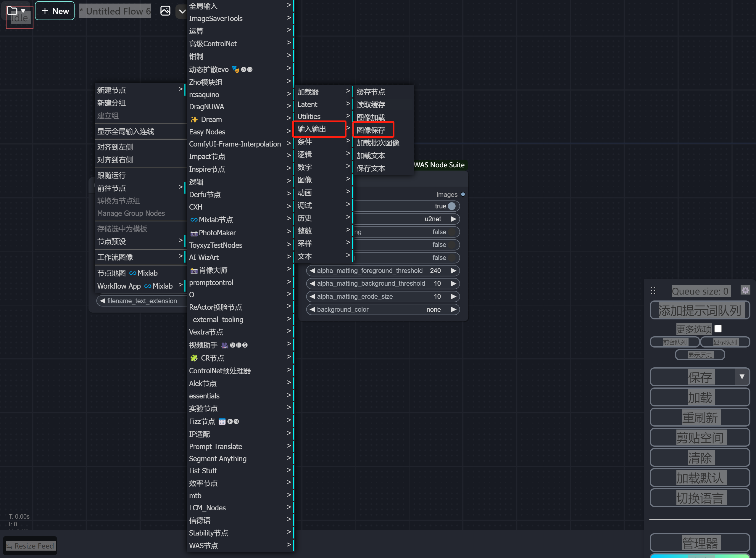Click the 前台队列 button
Image resolution: width=756 pixels, height=558 pixels.
[674, 342]
